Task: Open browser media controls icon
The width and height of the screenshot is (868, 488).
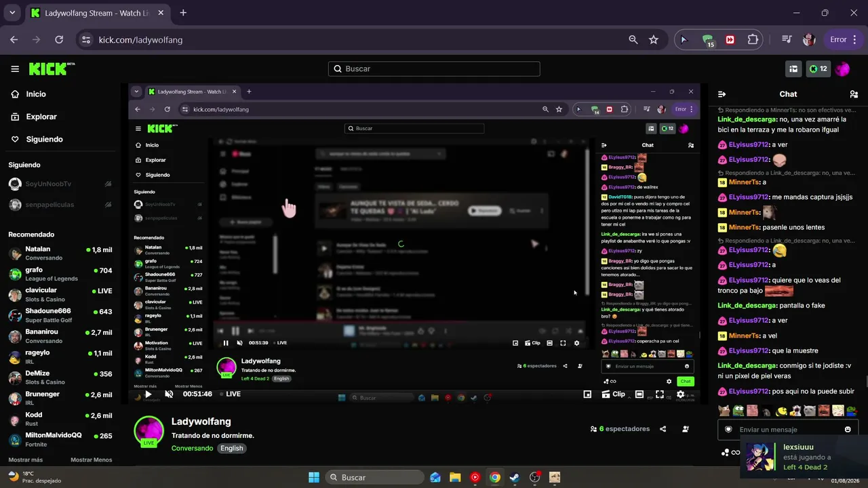Action: pos(787,40)
